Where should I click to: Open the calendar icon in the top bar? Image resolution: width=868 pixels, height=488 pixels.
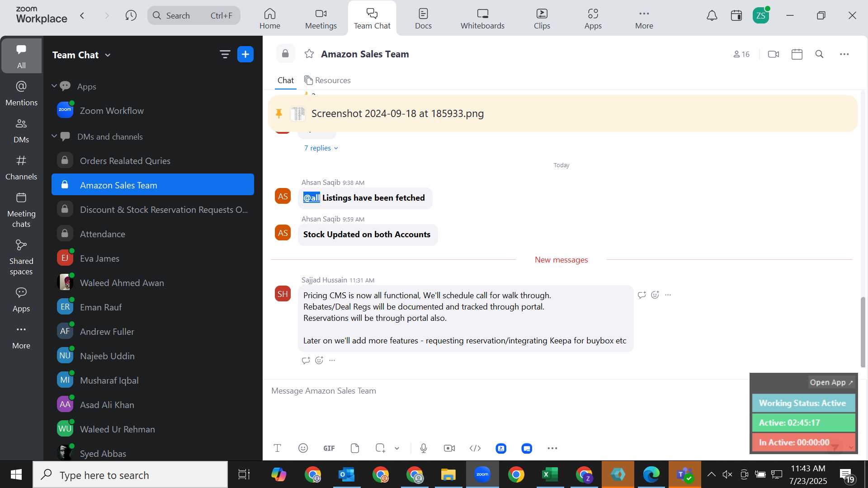tap(736, 16)
